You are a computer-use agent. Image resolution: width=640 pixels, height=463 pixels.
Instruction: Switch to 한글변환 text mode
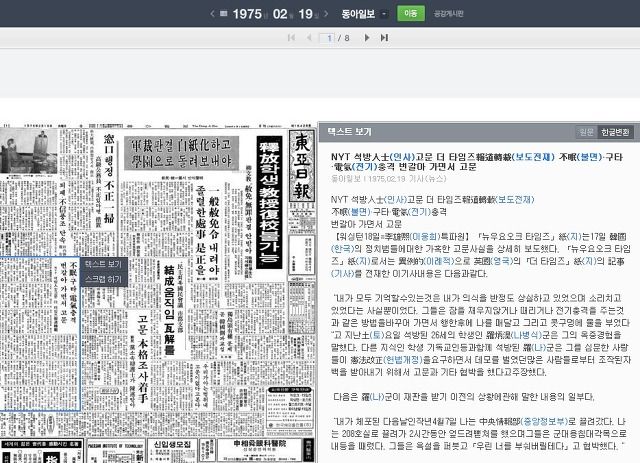tap(615, 132)
